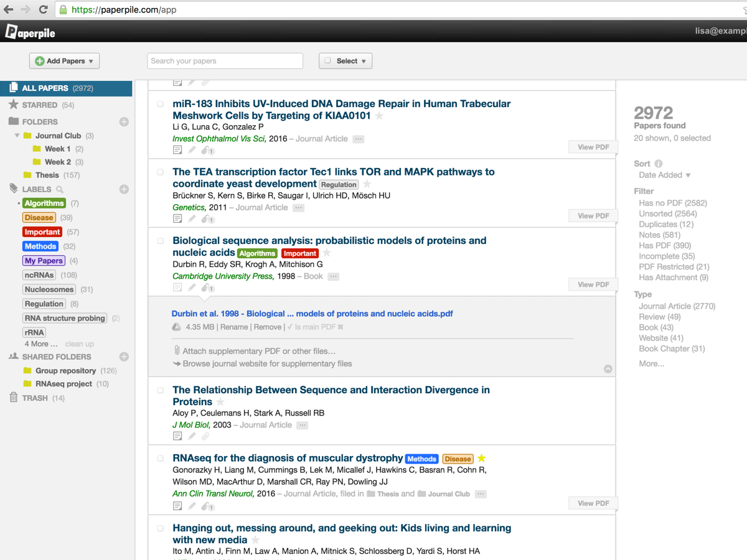Tick checkbox for RNAseq muscular dystrophy paper
This screenshot has width=747, height=560.
click(161, 459)
